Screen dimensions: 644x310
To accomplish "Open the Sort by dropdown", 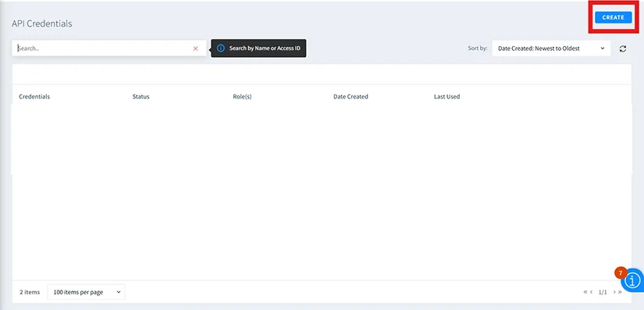I will [551, 48].
